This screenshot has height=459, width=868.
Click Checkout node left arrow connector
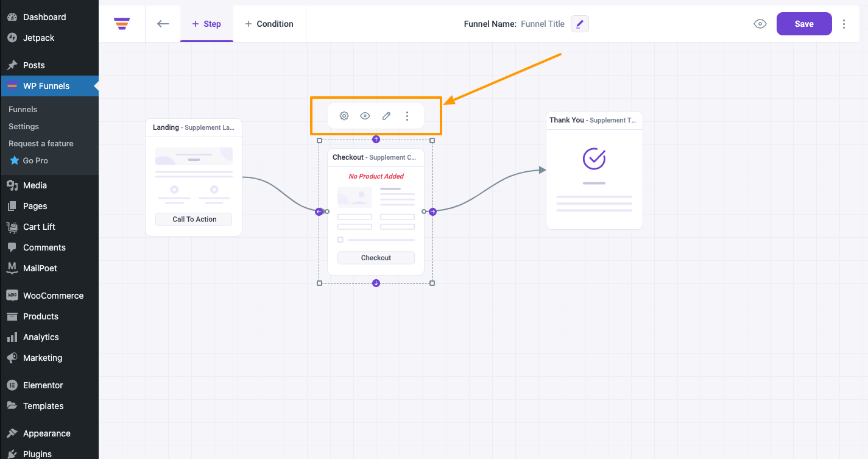click(319, 212)
